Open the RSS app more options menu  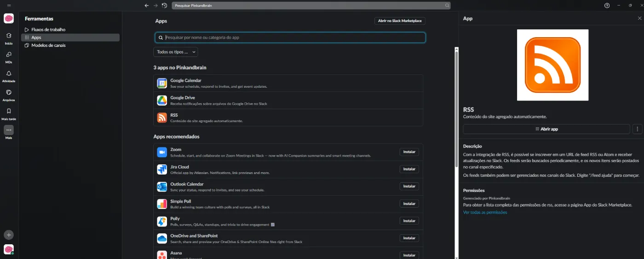point(637,129)
